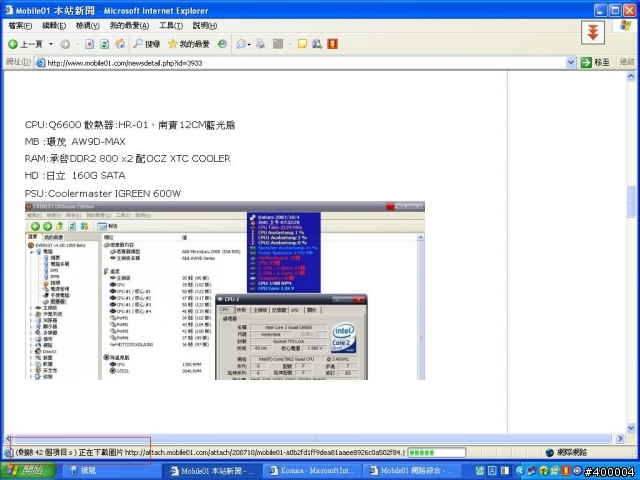Open the 說明(H) menu
The image size is (640, 480).
click(205, 25)
